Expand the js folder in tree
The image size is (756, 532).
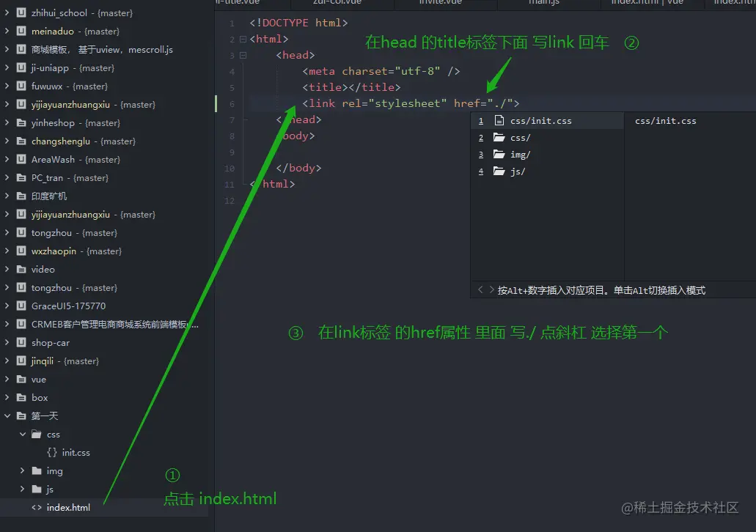click(x=22, y=489)
